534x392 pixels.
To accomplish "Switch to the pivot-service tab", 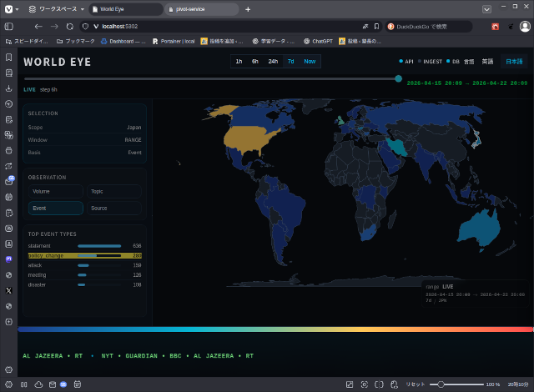I will [x=201, y=9].
